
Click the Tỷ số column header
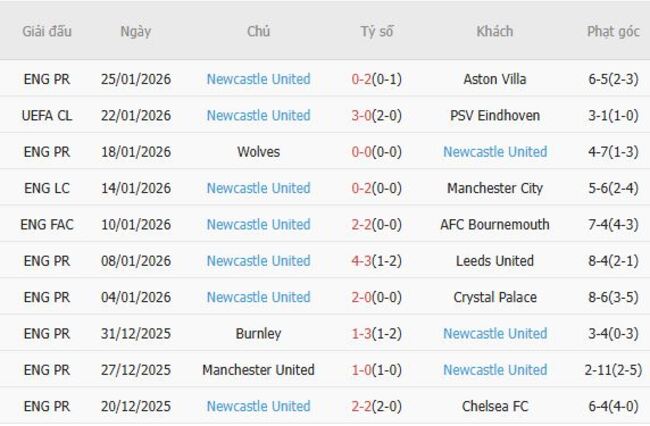click(x=377, y=31)
